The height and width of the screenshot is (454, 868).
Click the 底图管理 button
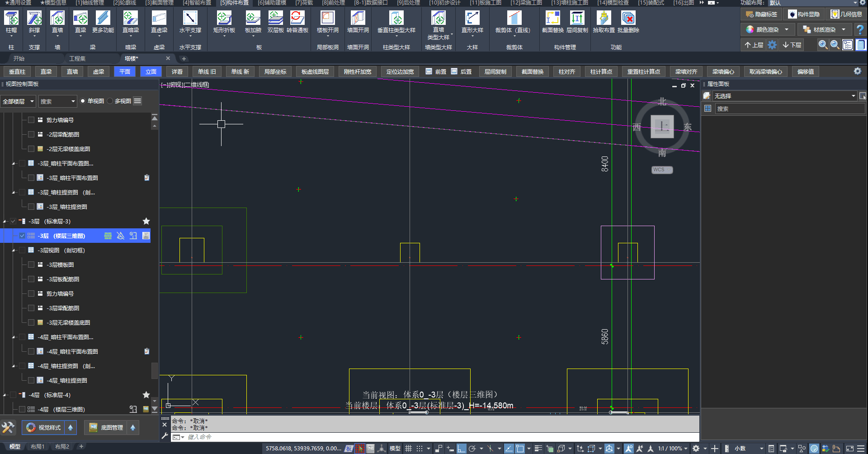click(107, 427)
